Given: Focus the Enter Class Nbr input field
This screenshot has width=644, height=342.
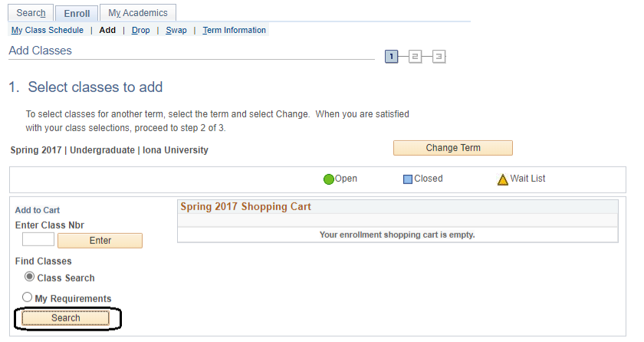Looking at the screenshot, I should coord(38,239).
